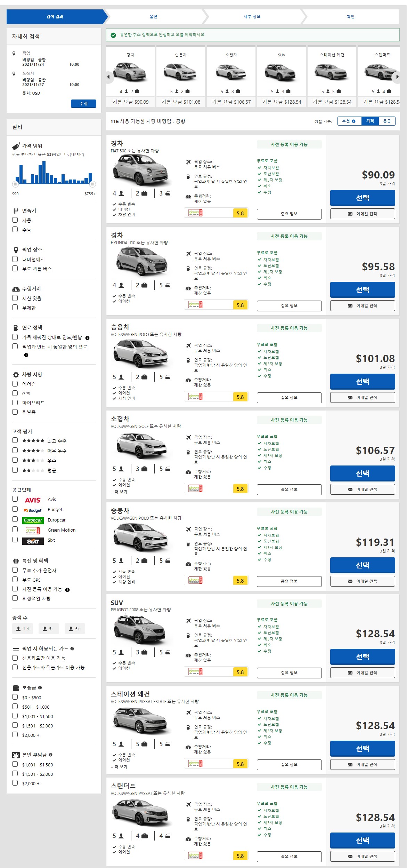Click 수정 button to edit search
Image resolution: width=407 pixels, height=868 pixels.
coord(83,104)
